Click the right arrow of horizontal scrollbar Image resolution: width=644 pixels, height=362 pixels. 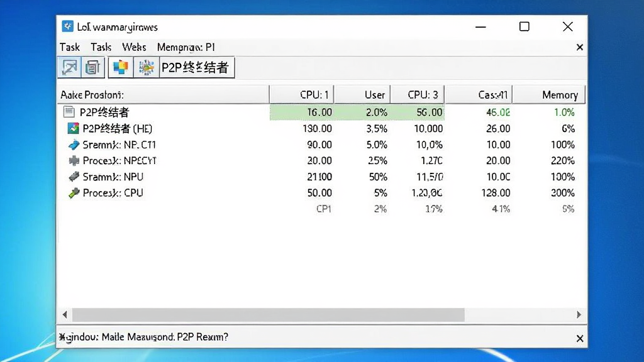click(579, 315)
